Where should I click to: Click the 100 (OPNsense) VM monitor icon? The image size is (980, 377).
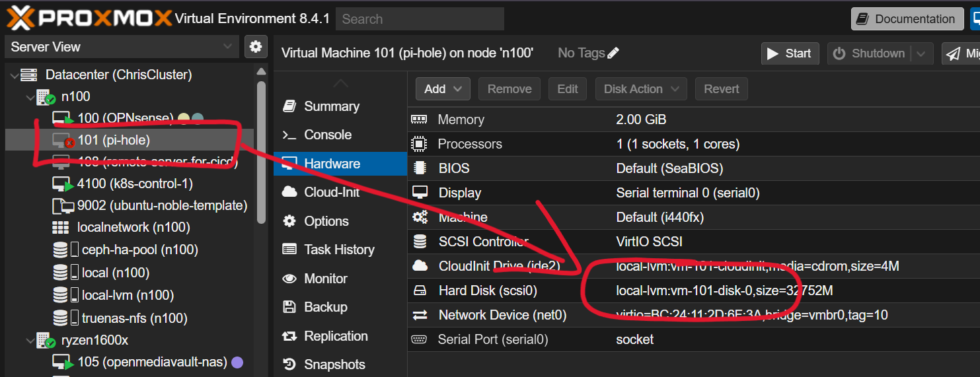[63, 119]
